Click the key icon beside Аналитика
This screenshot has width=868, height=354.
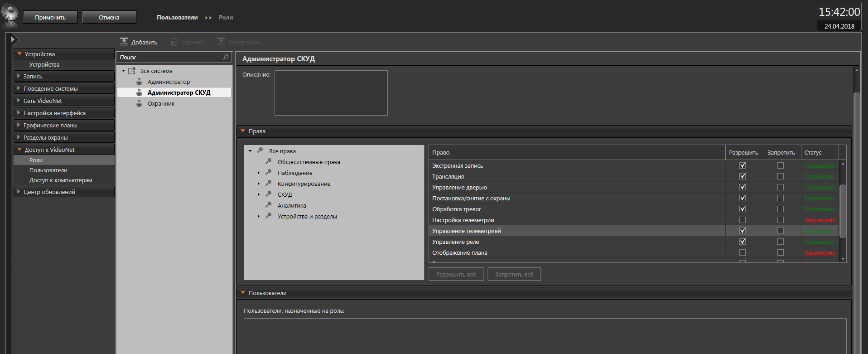tap(269, 205)
